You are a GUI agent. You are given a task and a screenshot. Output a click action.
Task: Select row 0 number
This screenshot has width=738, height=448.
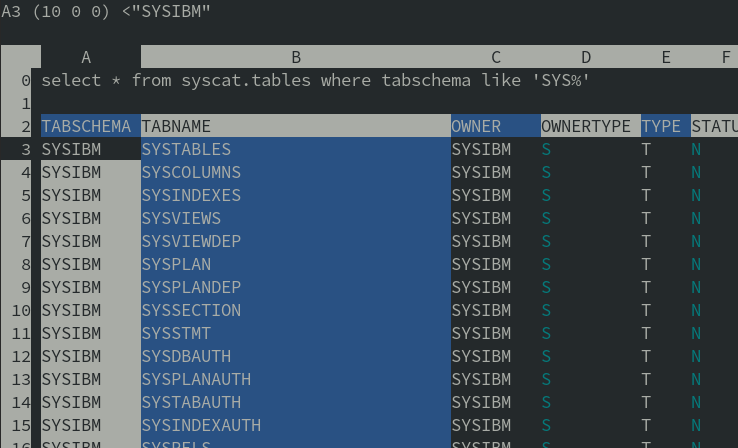25,80
